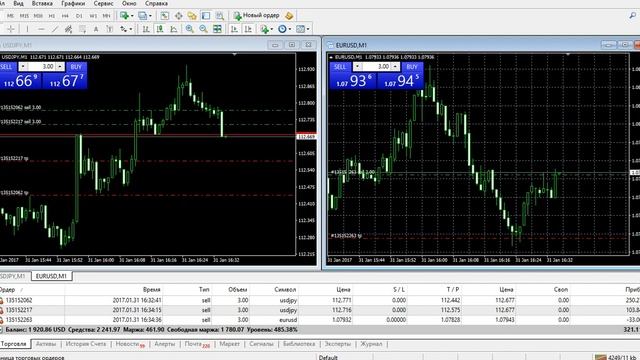Switch to the EURUSD,M1 chart tab
The height and width of the screenshot is (360, 640).
[x=51, y=276]
